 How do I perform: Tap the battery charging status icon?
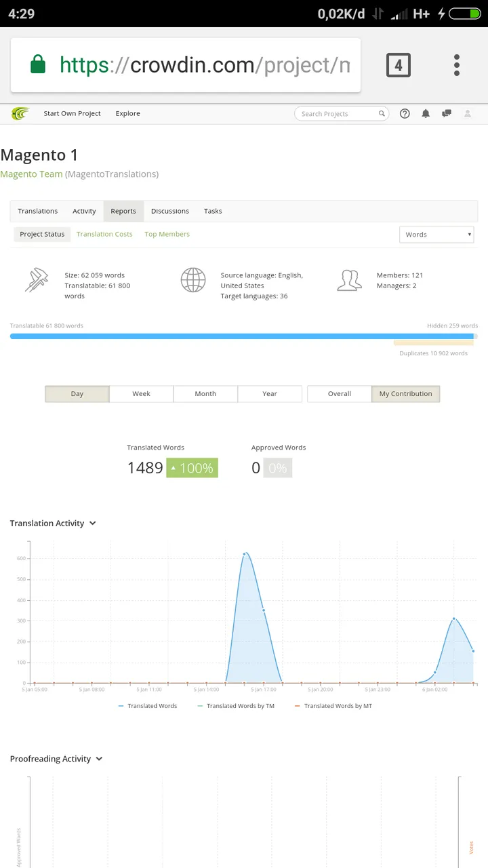466,14
